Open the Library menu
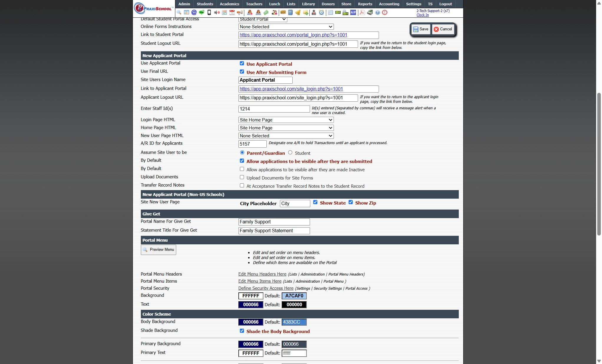The image size is (602, 364). [x=308, y=4]
